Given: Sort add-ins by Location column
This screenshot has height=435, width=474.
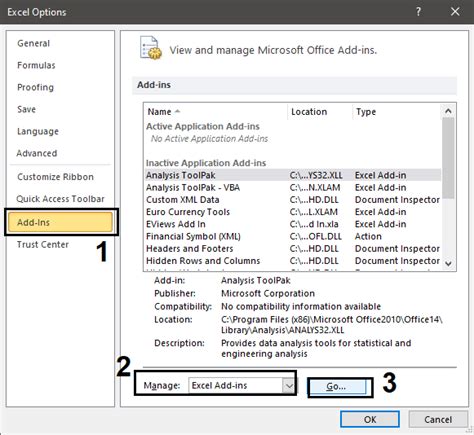Looking at the screenshot, I should pos(319,112).
